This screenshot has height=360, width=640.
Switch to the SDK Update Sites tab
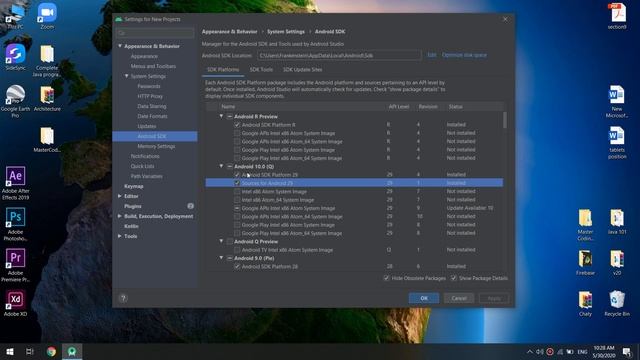tap(302, 70)
